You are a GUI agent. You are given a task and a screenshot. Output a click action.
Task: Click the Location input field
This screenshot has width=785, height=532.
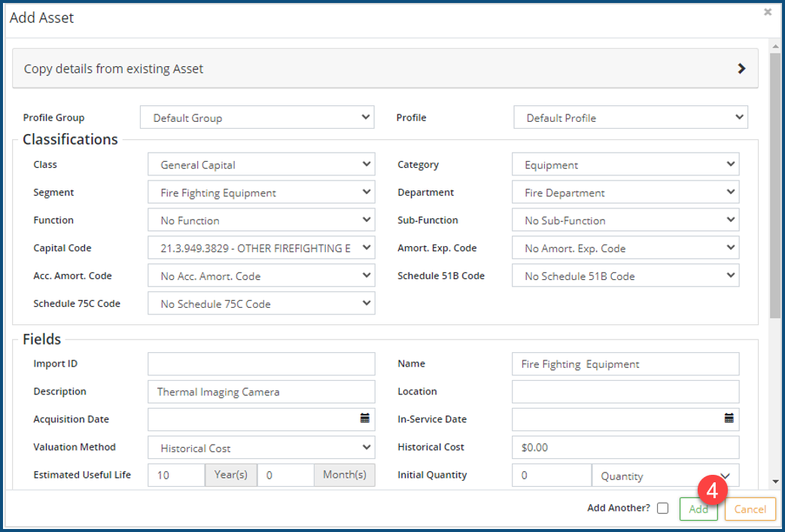tap(625, 392)
